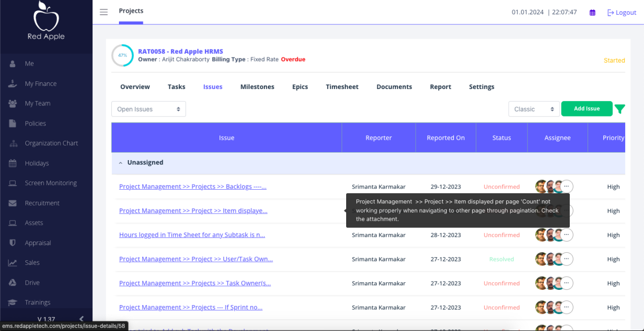Open the Documents tab
644x331 pixels.
pyautogui.click(x=394, y=87)
